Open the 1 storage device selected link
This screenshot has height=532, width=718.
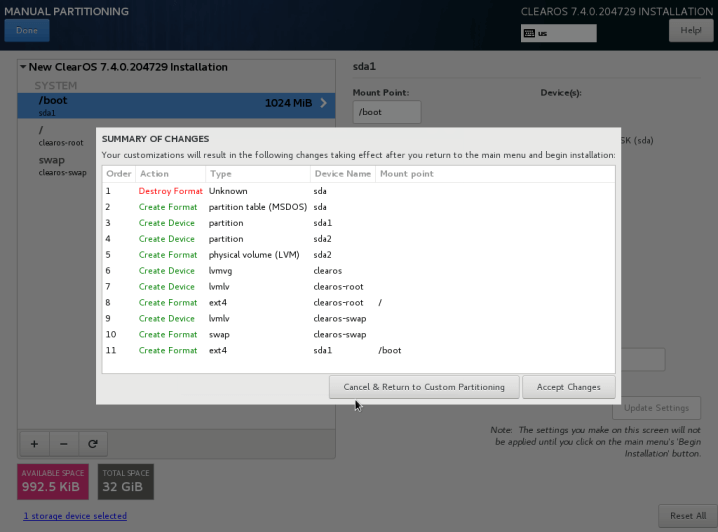(x=75, y=516)
